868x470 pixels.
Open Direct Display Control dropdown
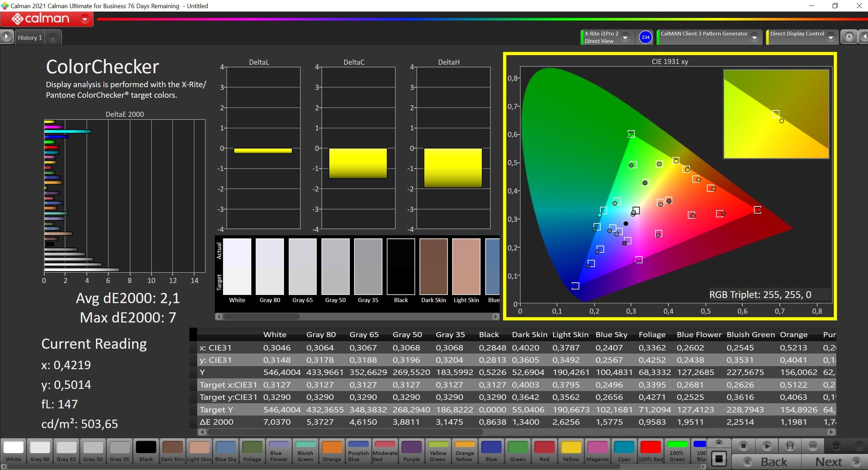pyautogui.click(x=831, y=38)
